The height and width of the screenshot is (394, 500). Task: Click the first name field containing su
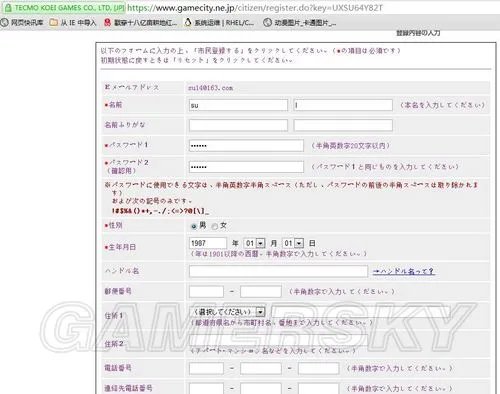click(x=238, y=105)
